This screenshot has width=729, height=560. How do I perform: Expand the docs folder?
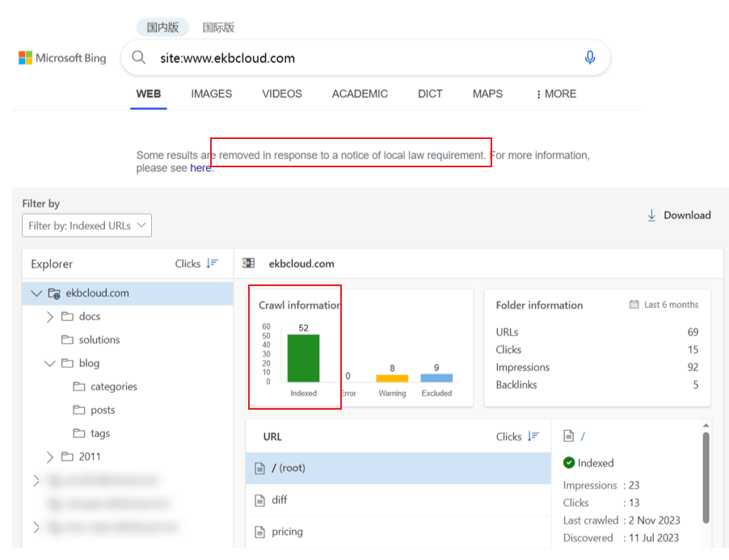coord(50,317)
